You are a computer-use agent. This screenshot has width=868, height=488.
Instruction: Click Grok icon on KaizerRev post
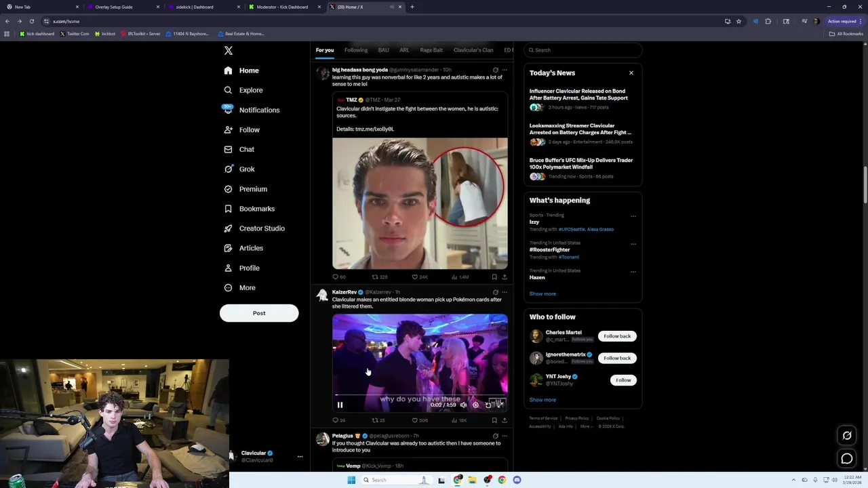click(495, 292)
